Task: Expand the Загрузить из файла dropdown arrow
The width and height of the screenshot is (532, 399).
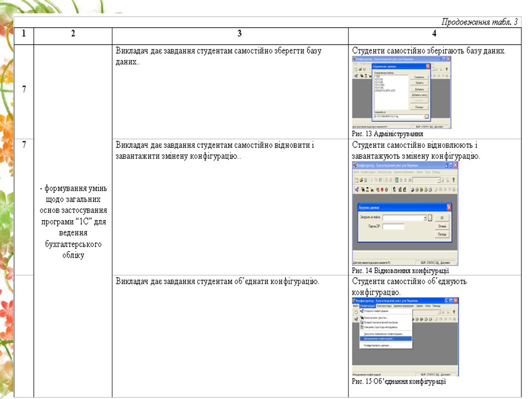Action: tap(426, 218)
